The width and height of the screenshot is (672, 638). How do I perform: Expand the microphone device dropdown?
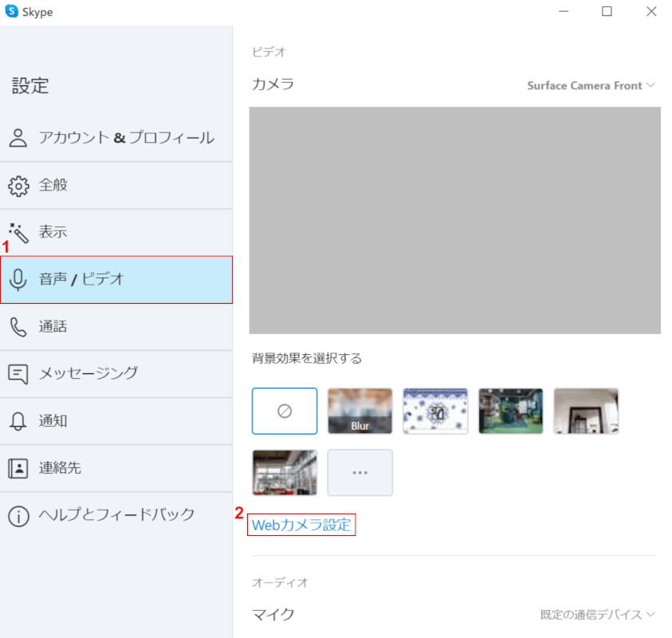point(598,614)
